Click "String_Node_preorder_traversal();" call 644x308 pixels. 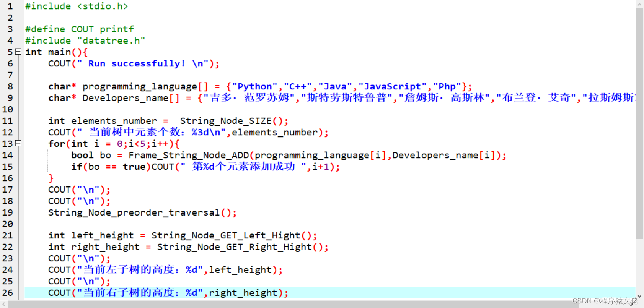pyautogui.click(x=142, y=213)
